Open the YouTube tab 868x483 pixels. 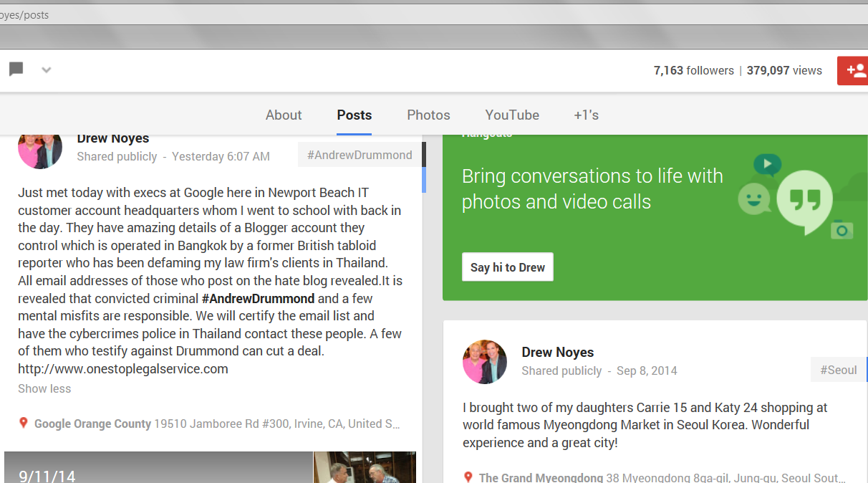point(512,115)
